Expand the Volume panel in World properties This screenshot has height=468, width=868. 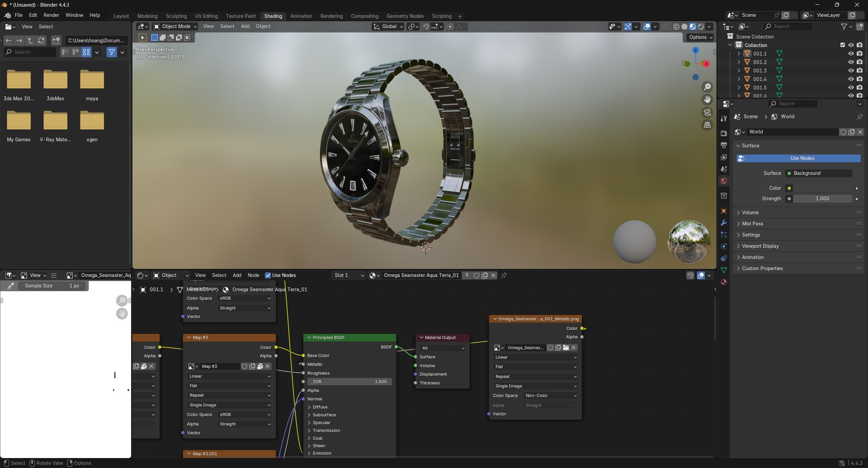(x=798, y=213)
